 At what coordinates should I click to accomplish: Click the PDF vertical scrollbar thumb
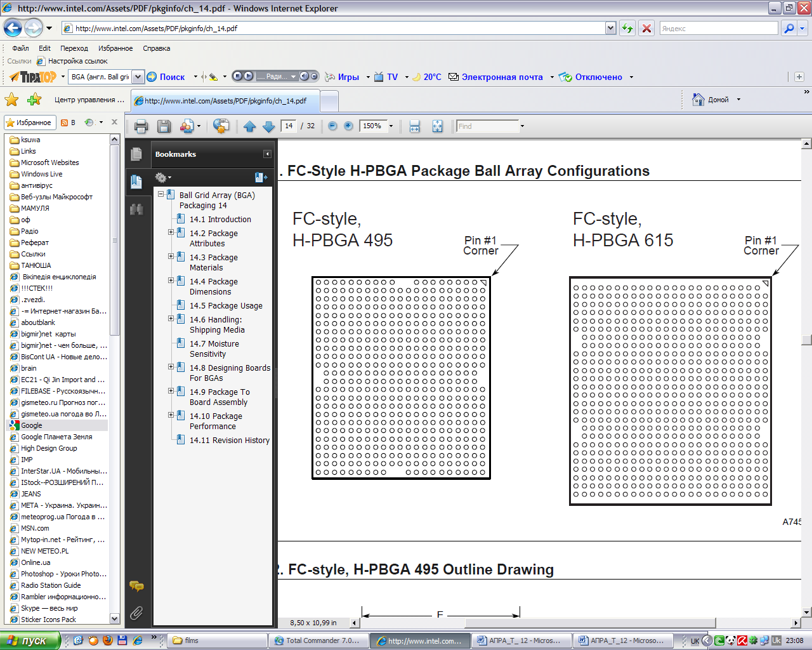[806, 340]
